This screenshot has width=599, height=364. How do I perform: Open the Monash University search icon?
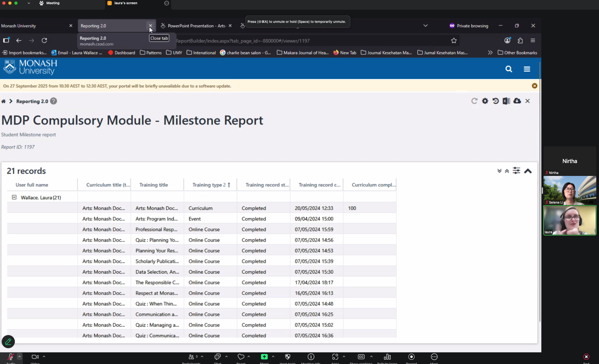[509, 69]
